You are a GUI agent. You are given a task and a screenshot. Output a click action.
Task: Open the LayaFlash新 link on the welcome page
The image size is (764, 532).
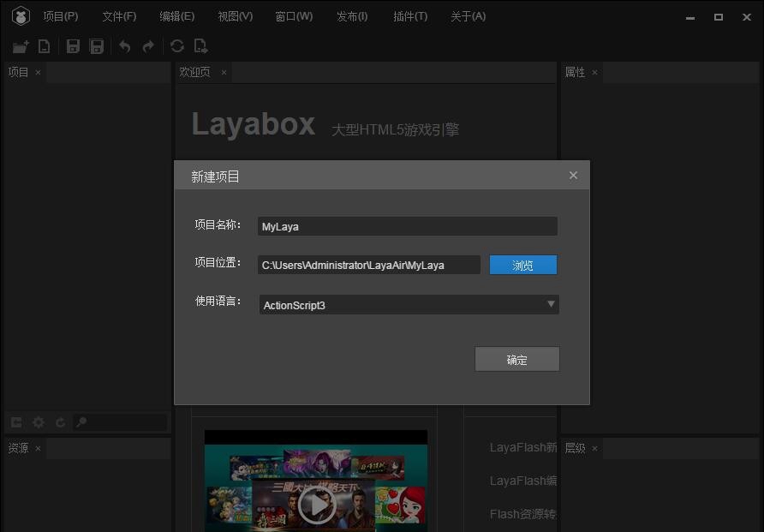coord(523,447)
